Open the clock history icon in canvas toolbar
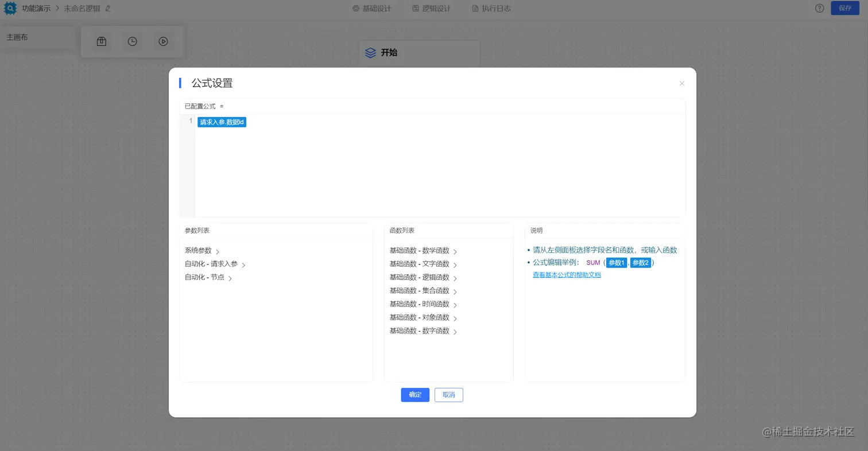The width and height of the screenshot is (868, 451). [x=133, y=41]
